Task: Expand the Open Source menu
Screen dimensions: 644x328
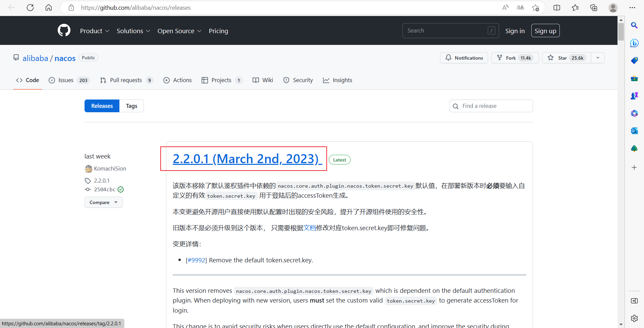Action: [x=179, y=31]
